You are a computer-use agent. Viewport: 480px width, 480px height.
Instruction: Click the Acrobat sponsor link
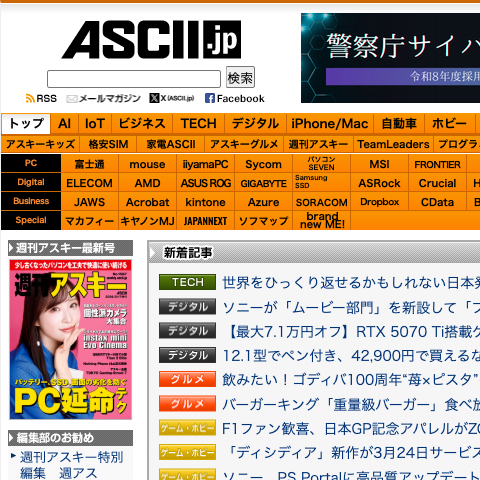tap(147, 202)
